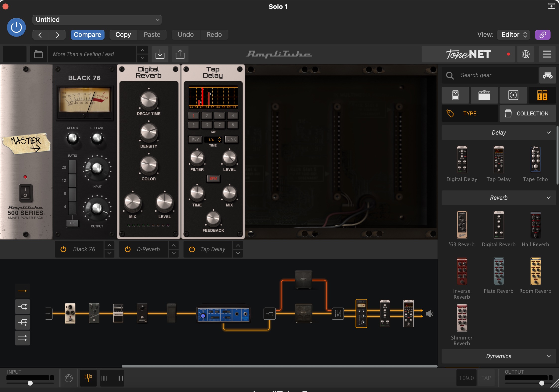560x392 pixels.
Task: Open the hamburger main menu
Action: pos(547,54)
